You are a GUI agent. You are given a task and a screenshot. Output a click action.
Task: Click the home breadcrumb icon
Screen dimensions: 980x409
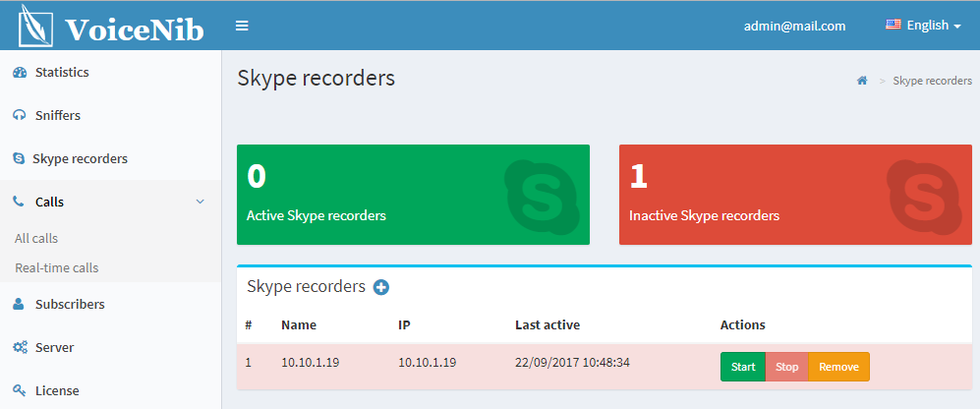[862, 81]
